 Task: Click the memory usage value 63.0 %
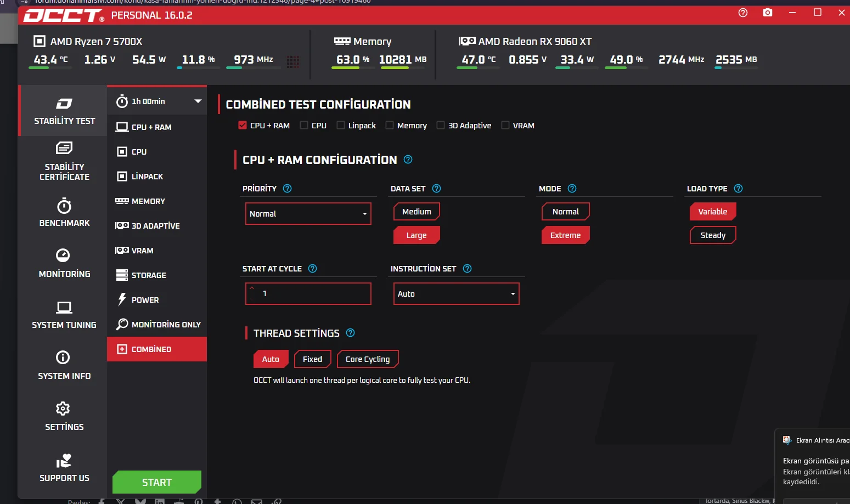coord(353,59)
